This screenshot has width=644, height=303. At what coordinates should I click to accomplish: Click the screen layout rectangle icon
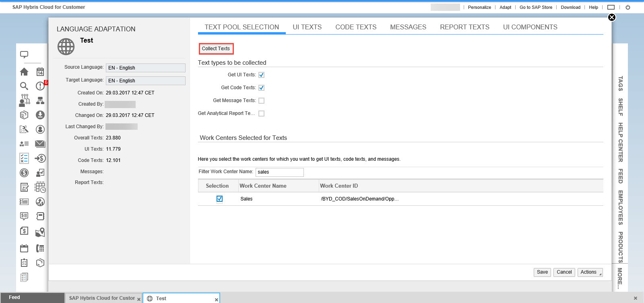[611, 7]
